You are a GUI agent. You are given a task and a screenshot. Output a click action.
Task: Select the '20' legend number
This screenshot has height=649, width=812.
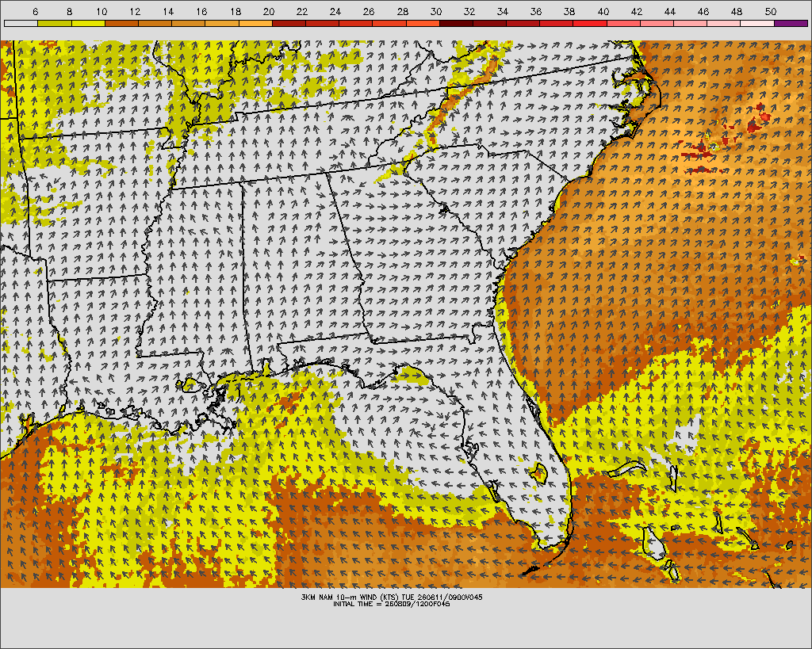pyautogui.click(x=268, y=11)
